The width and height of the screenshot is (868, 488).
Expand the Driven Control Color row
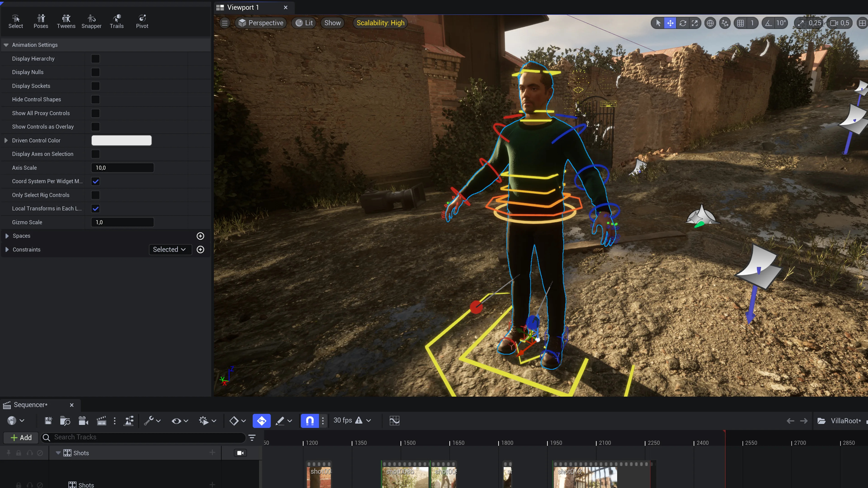tap(6, 141)
